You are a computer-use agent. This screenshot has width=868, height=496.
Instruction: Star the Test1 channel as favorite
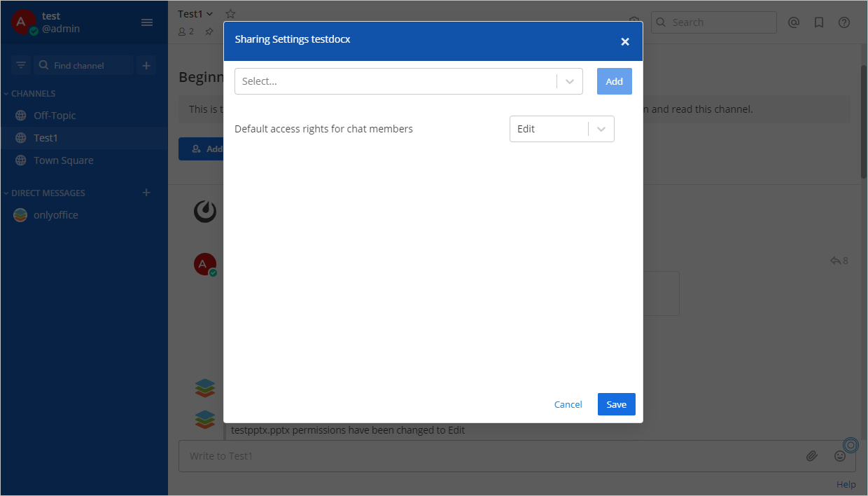pyautogui.click(x=230, y=14)
